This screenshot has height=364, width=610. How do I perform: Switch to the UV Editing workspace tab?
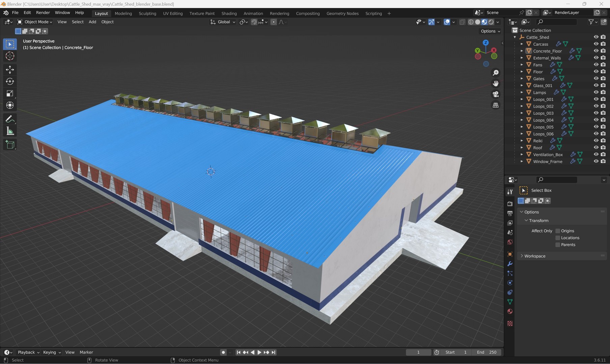(173, 13)
